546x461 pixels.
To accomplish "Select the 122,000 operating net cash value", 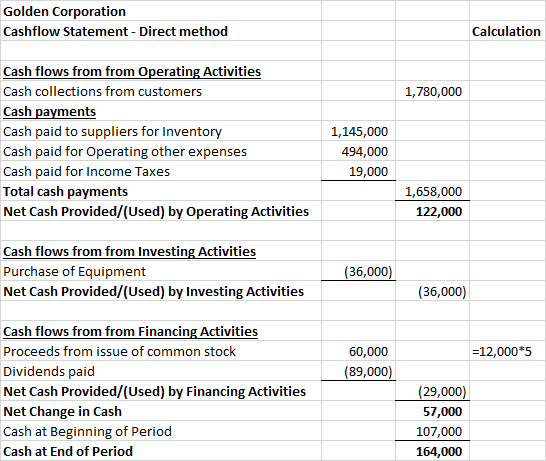I will pyautogui.click(x=439, y=212).
